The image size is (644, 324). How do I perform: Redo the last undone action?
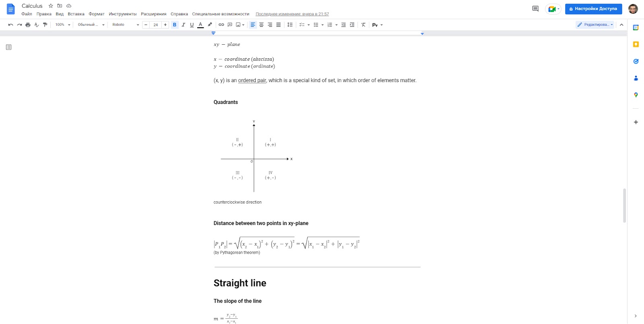19,25
